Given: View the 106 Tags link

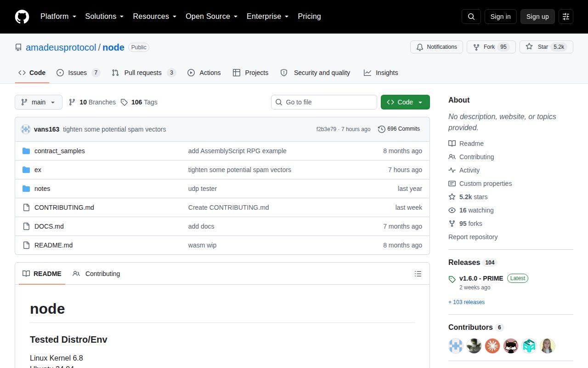Looking at the screenshot, I should (139, 102).
